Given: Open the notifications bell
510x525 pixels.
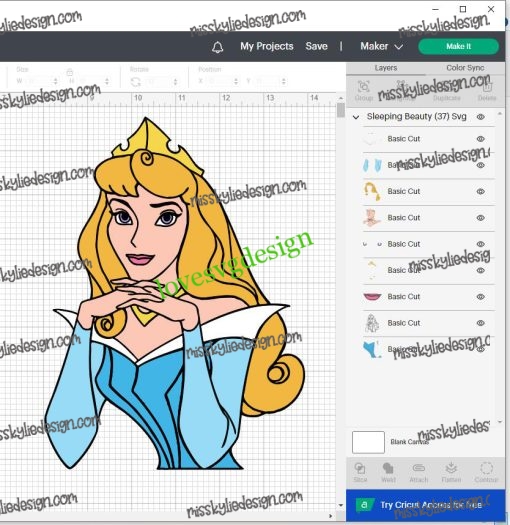Looking at the screenshot, I should (217, 47).
